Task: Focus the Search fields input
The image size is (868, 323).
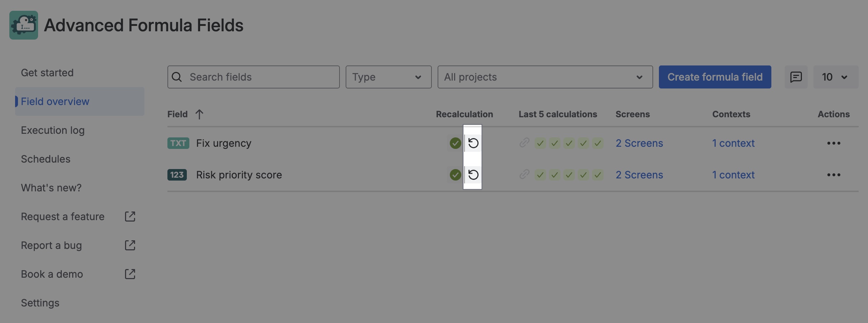Action: point(253,77)
